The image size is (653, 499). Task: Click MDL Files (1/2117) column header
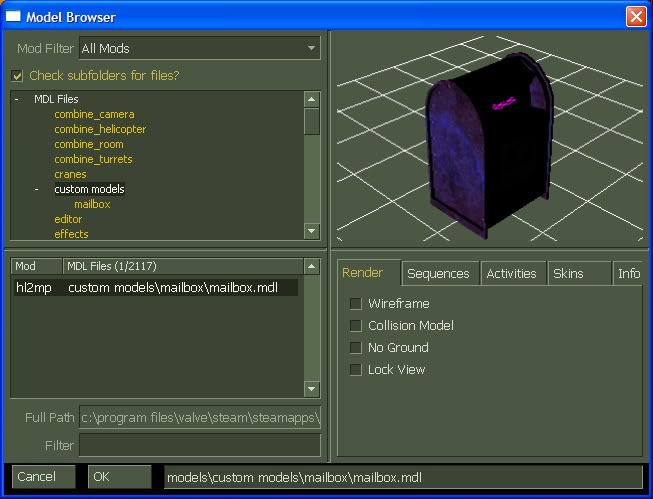(183, 266)
